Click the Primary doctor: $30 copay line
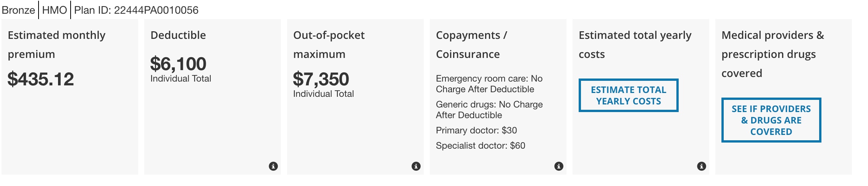868x186 pixels. (x=476, y=130)
